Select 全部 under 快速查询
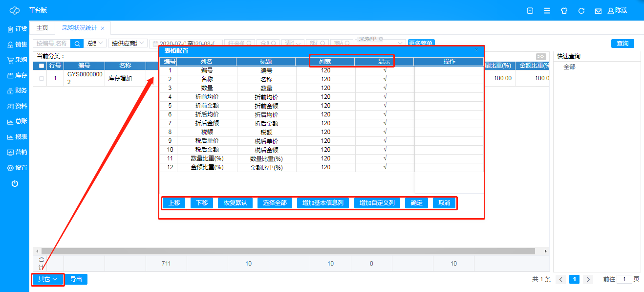The width and height of the screenshot is (644, 292). 569,67
